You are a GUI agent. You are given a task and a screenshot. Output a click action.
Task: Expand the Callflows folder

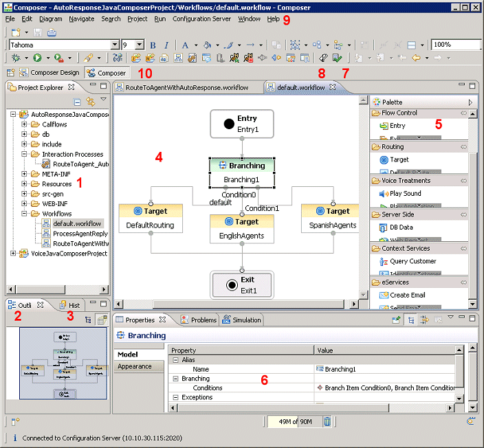(25, 125)
